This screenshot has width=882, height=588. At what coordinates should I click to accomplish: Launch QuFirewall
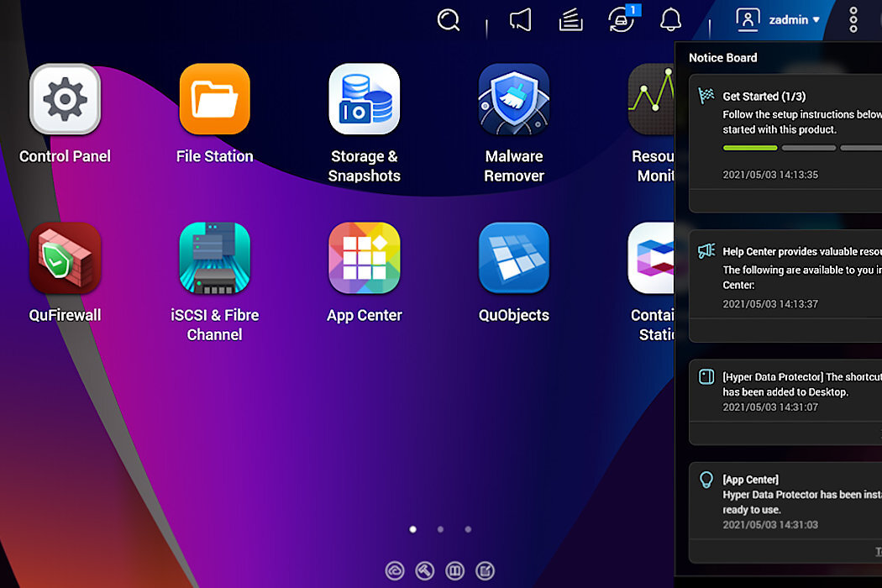tap(66, 258)
